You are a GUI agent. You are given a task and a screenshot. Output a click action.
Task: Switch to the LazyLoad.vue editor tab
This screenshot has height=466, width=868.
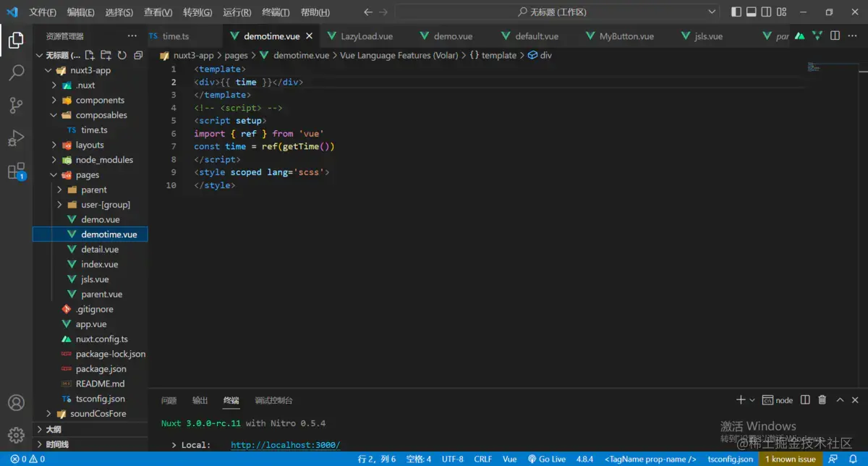tap(367, 36)
